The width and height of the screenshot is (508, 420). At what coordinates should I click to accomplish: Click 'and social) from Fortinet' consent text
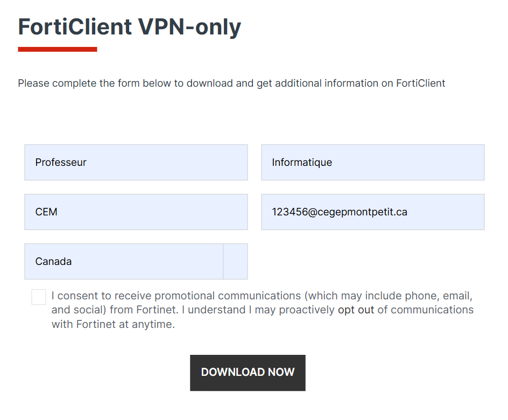point(115,310)
